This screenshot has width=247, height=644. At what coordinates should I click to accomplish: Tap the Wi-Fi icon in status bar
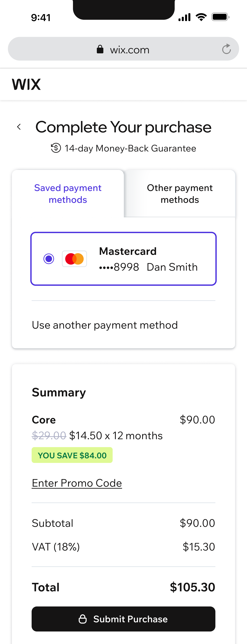coord(201,17)
